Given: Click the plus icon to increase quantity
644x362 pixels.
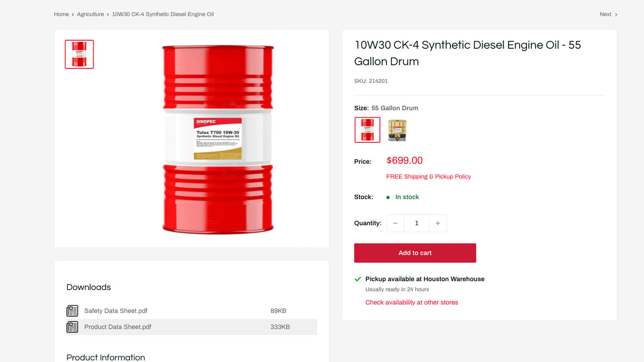Looking at the screenshot, I should [x=437, y=223].
